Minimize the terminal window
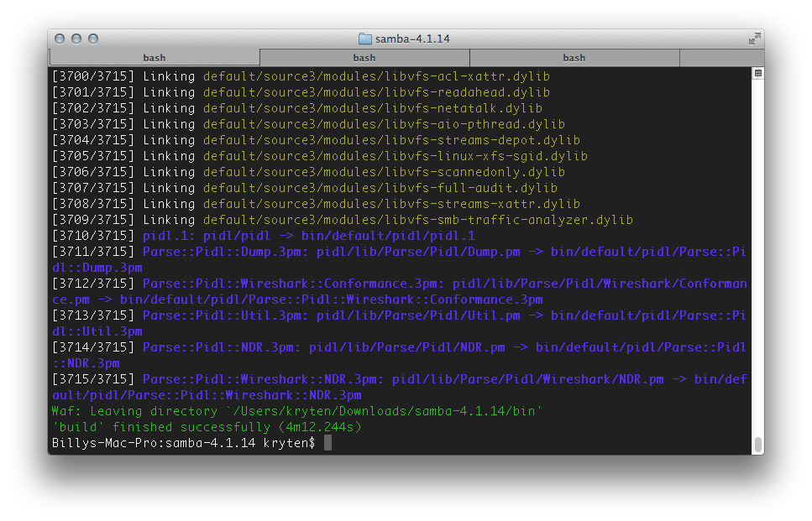Image resolution: width=812 pixels, height=521 pixels. point(76,39)
